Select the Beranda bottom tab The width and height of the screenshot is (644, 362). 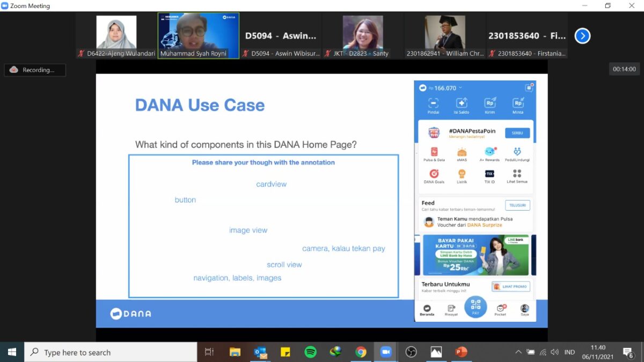[x=427, y=310]
